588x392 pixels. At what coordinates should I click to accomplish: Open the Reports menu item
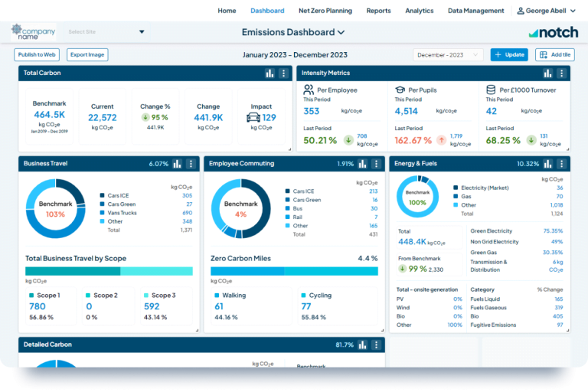coord(378,11)
